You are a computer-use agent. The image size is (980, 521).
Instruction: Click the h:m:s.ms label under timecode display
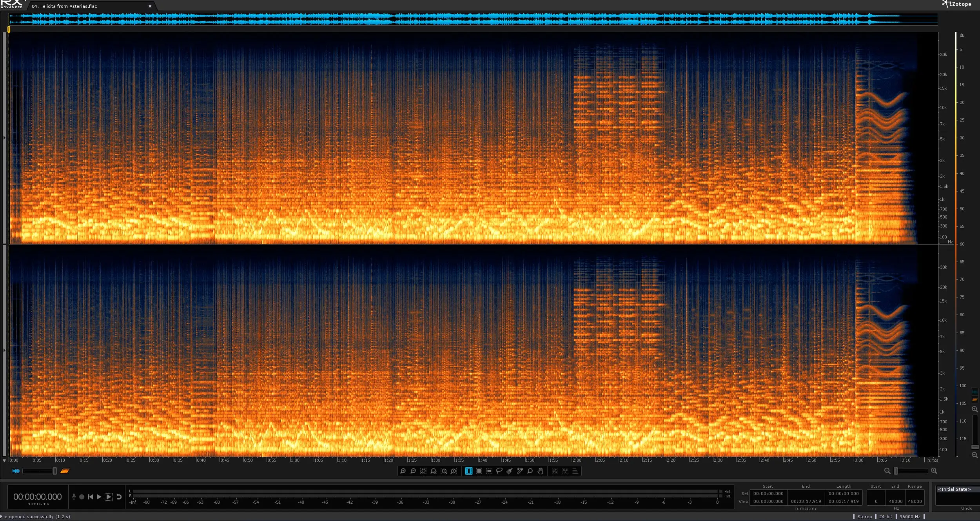(x=38, y=504)
